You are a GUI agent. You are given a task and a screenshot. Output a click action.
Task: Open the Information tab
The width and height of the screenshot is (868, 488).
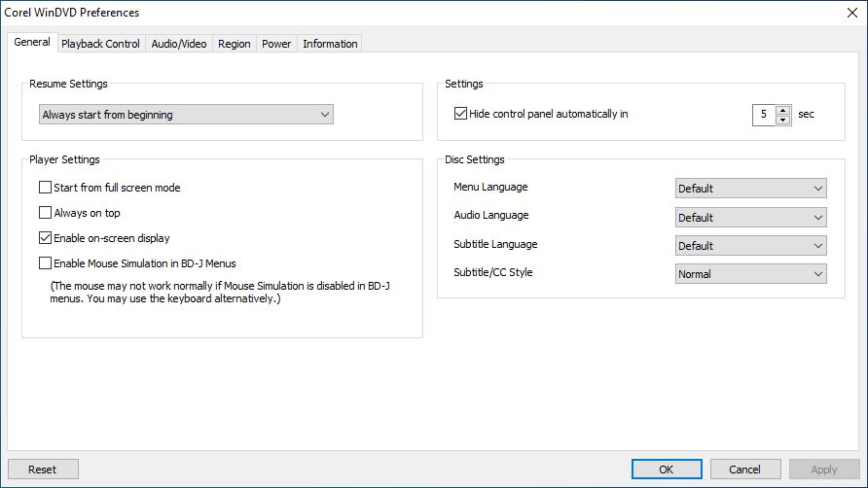[x=330, y=44]
